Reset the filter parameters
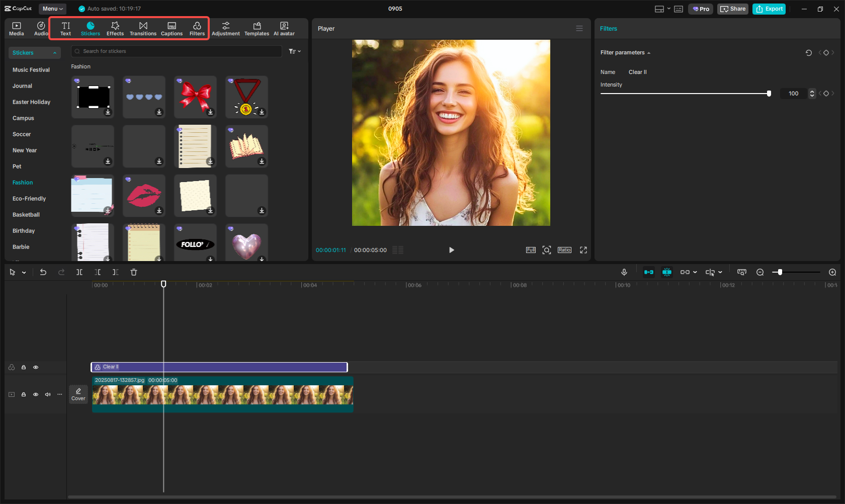Image resolution: width=845 pixels, height=504 pixels. point(809,52)
